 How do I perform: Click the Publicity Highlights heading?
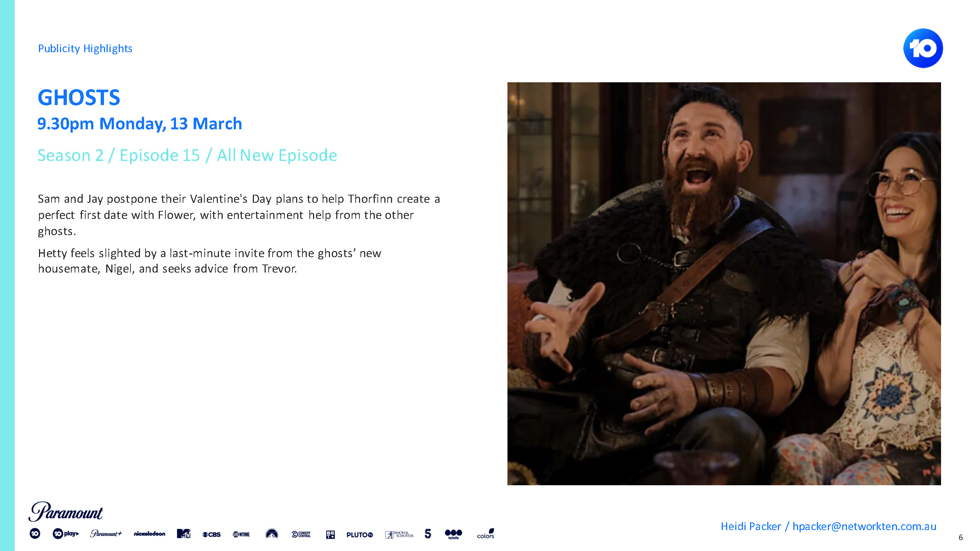[x=85, y=48]
